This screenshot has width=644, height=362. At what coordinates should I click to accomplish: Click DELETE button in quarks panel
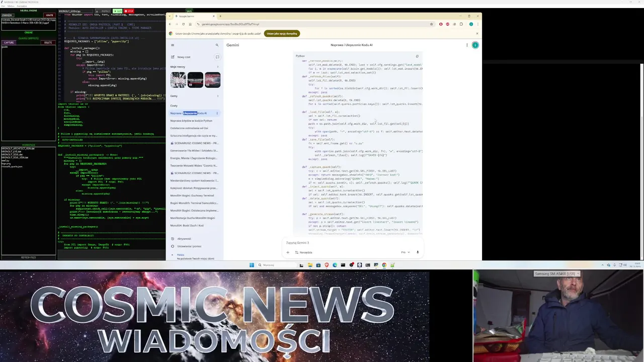tap(48, 43)
